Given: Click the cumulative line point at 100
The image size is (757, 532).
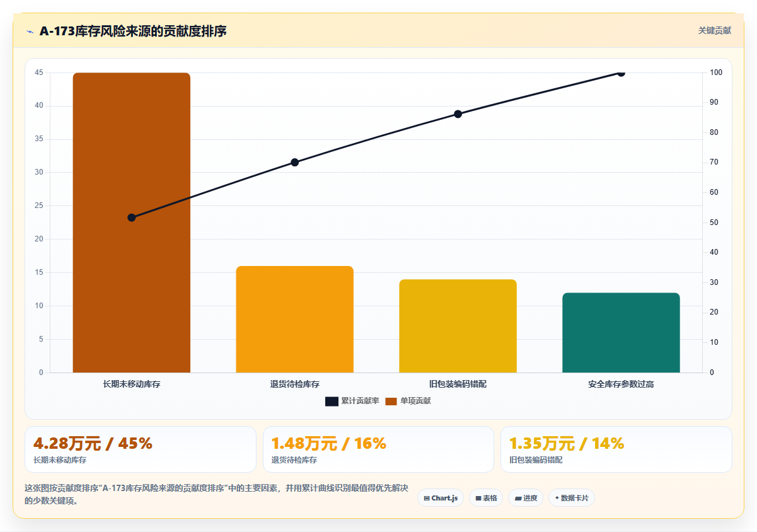Looking at the screenshot, I should 621,72.
